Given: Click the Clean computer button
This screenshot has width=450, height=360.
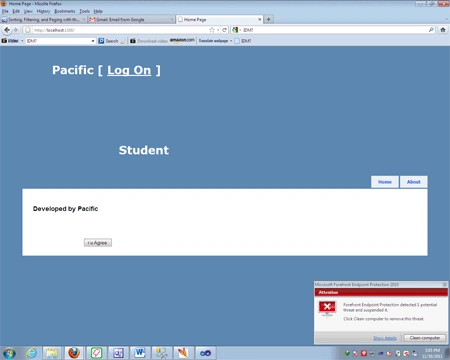Looking at the screenshot, I should click(x=425, y=338).
